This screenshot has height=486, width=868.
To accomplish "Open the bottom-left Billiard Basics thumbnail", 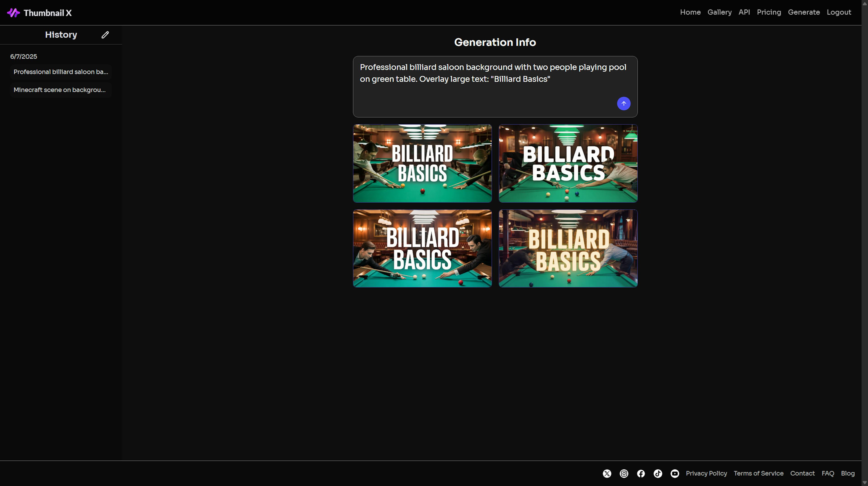I will click(x=422, y=249).
